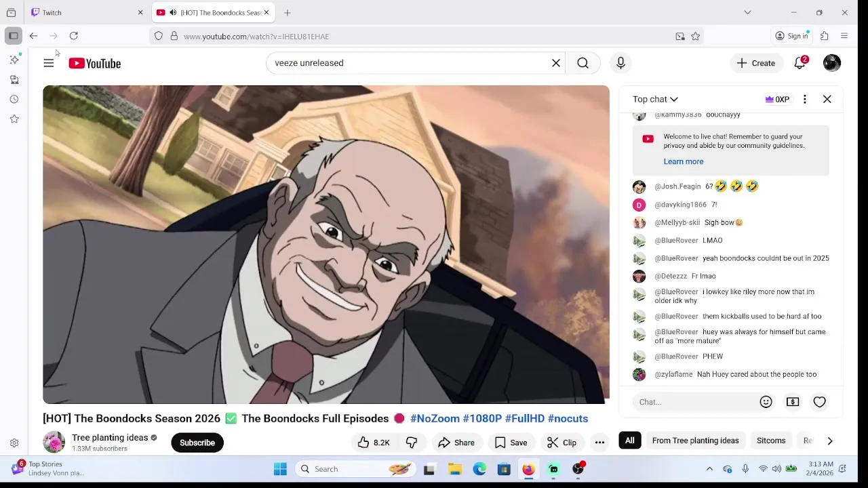Subscribe to Tree planting ideas
The width and height of the screenshot is (868, 488).
(x=197, y=443)
